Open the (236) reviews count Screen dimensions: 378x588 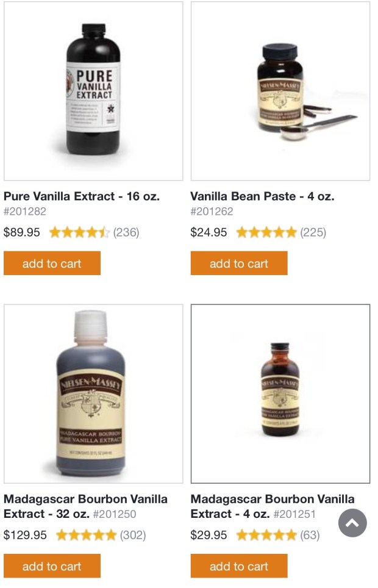click(126, 232)
